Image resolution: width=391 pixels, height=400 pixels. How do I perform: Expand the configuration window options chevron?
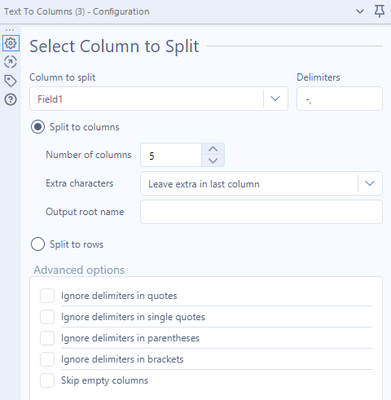click(x=360, y=12)
